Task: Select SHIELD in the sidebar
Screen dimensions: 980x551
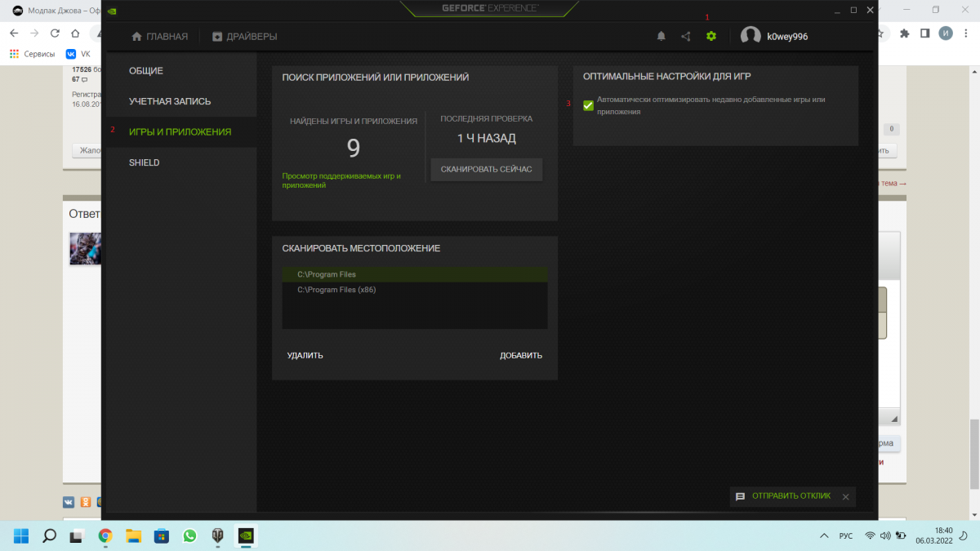Action: 144,162
